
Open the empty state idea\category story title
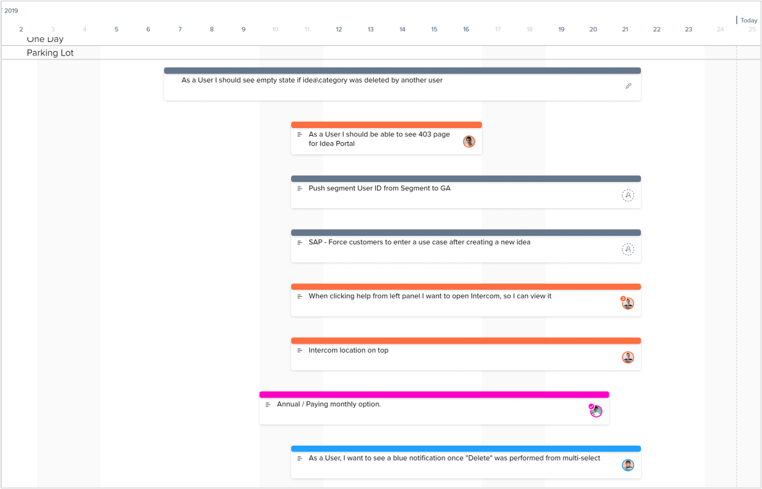312,81
